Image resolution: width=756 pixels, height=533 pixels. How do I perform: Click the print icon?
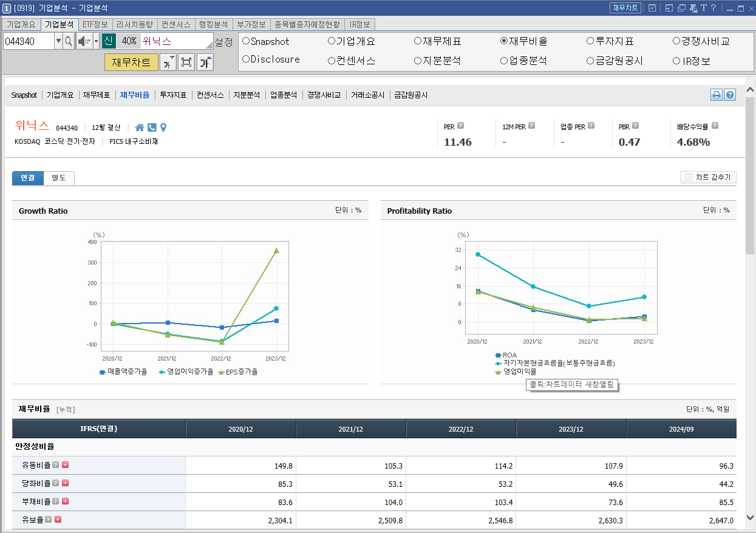(717, 95)
